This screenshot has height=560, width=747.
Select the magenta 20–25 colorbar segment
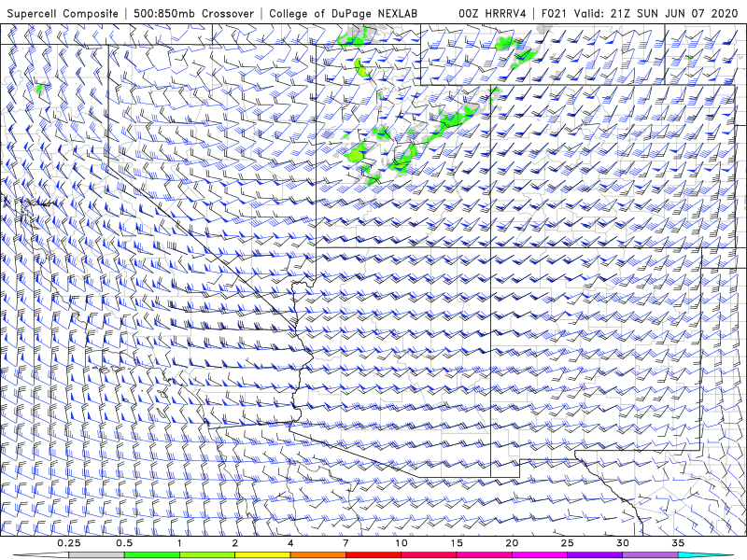[540, 555]
